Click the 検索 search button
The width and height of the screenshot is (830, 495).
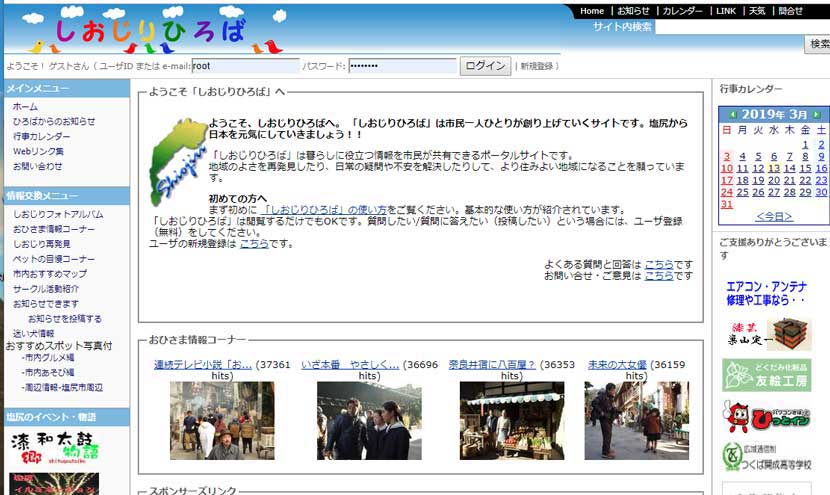pos(819,44)
